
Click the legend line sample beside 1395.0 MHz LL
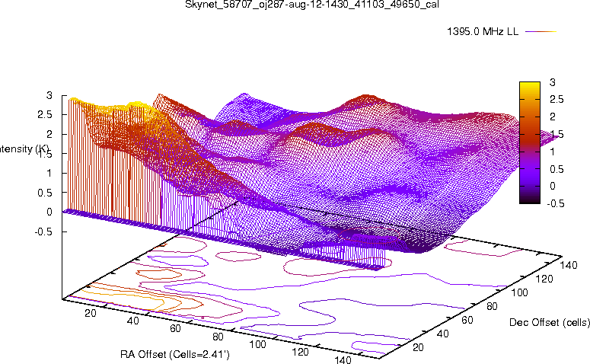click(541, 32)
